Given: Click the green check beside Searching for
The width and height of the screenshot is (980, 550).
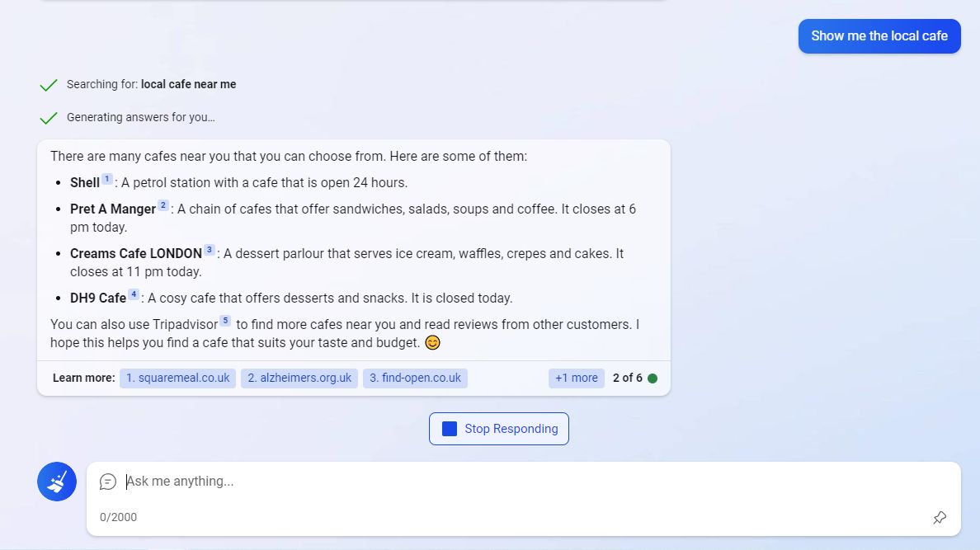Looking at the screenshot, I should (48, 85).
